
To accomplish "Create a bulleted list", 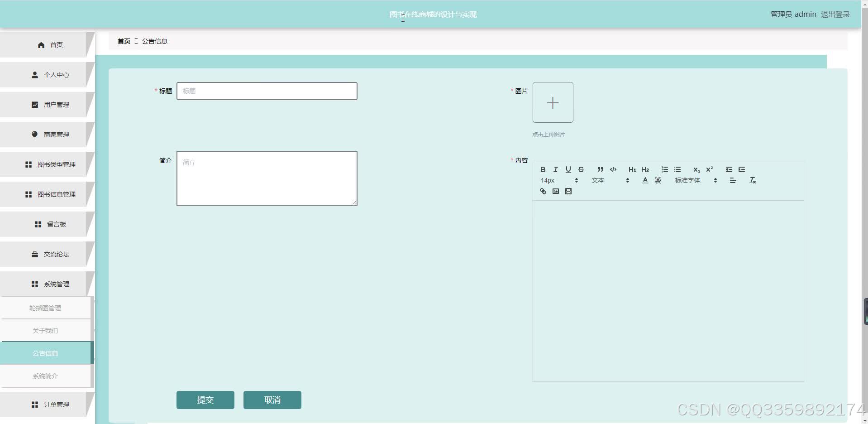I will (677, 169).
